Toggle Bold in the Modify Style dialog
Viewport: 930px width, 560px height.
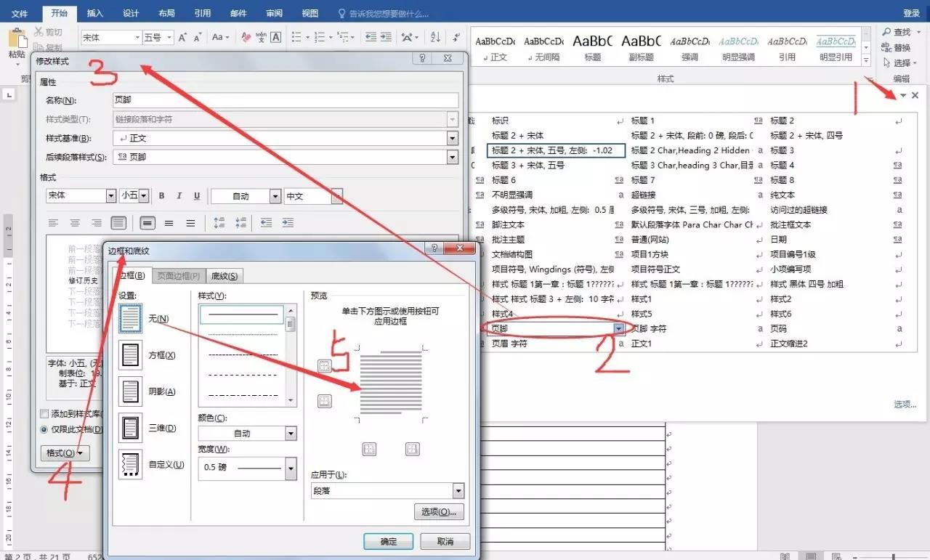pyautogui.click(x=161, y=195)
